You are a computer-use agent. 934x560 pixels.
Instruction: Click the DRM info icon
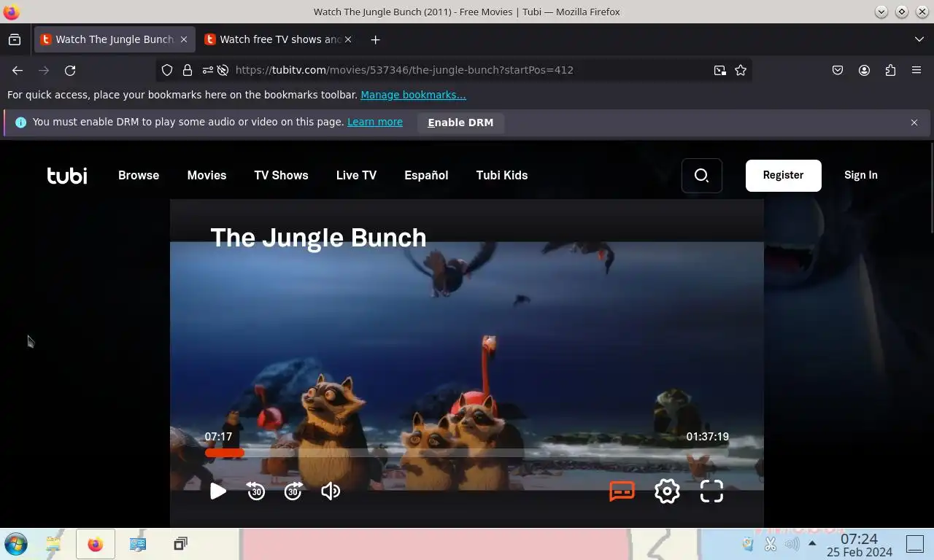[20, 122]
